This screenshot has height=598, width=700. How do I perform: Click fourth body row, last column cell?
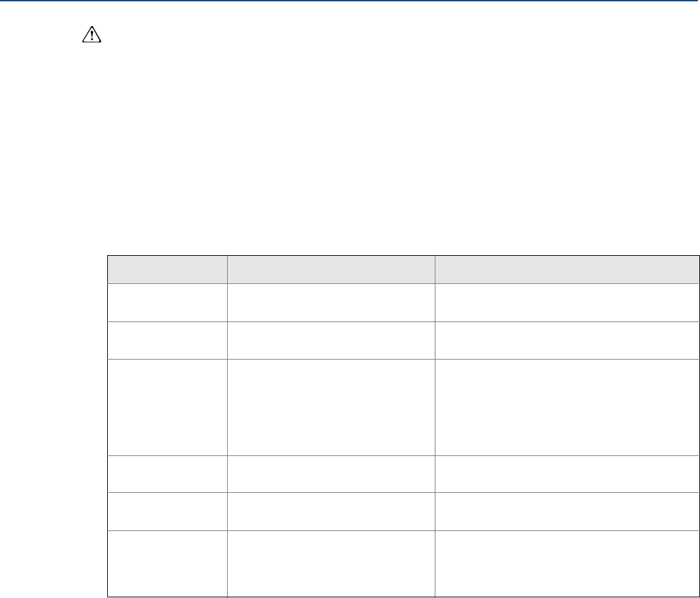click(x=567, y=474)
